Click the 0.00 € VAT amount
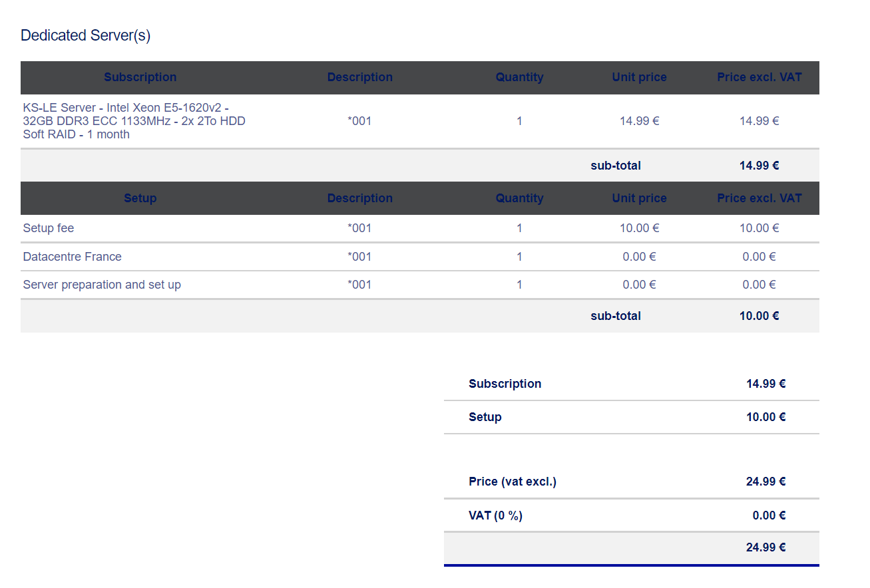870x588 pixels. 769,515
